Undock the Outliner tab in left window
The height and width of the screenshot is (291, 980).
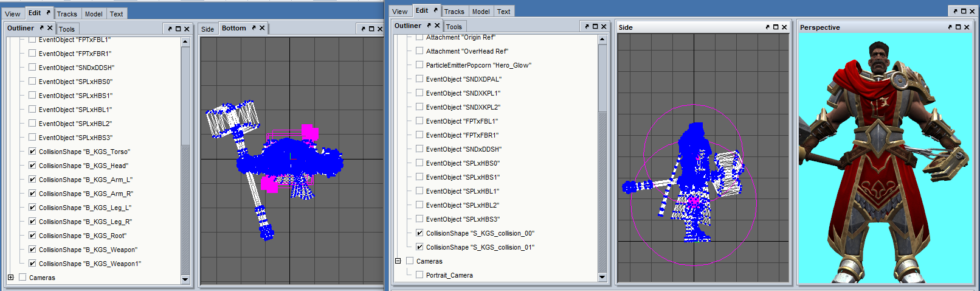click(x=42, y=28)
